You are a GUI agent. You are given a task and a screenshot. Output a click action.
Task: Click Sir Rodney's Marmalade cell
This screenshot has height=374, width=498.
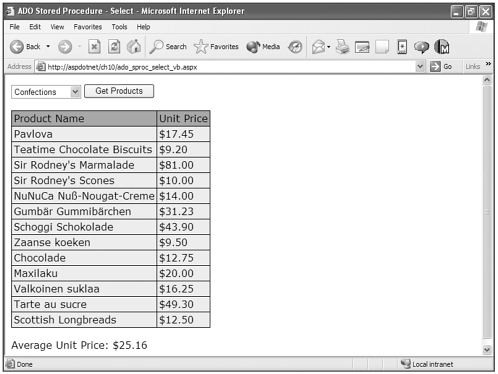click(84, 165)
